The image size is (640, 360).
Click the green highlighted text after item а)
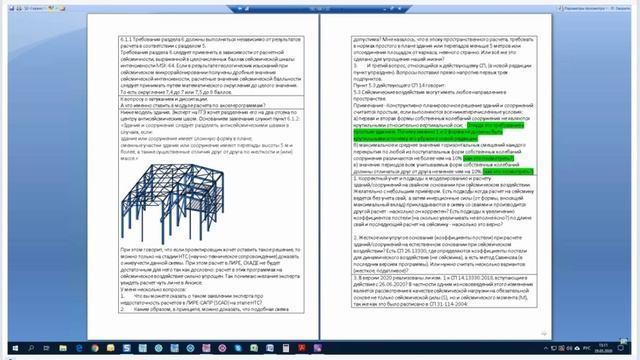(438, 132)
